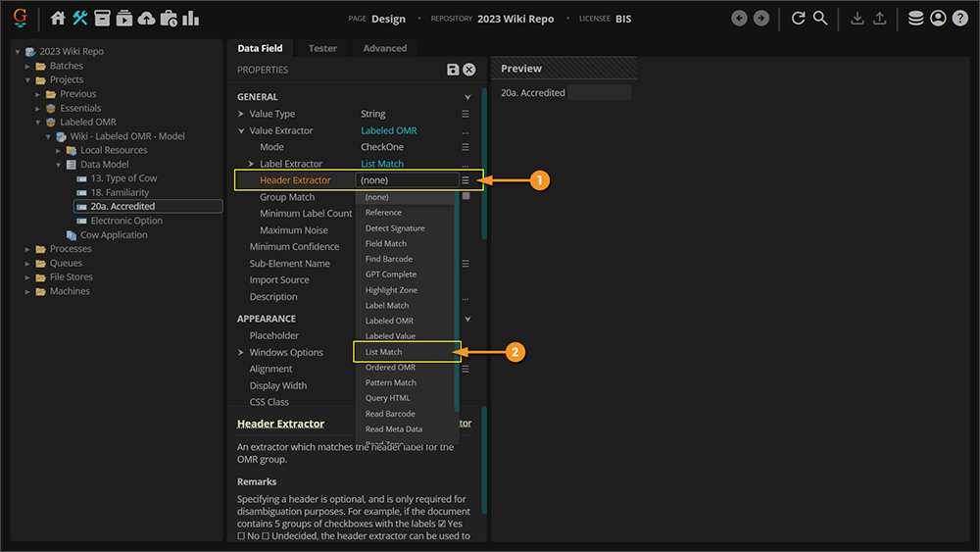Switch to the Advanced tab
This screenshot has width=980, height=552.
(x=385, y=48)
